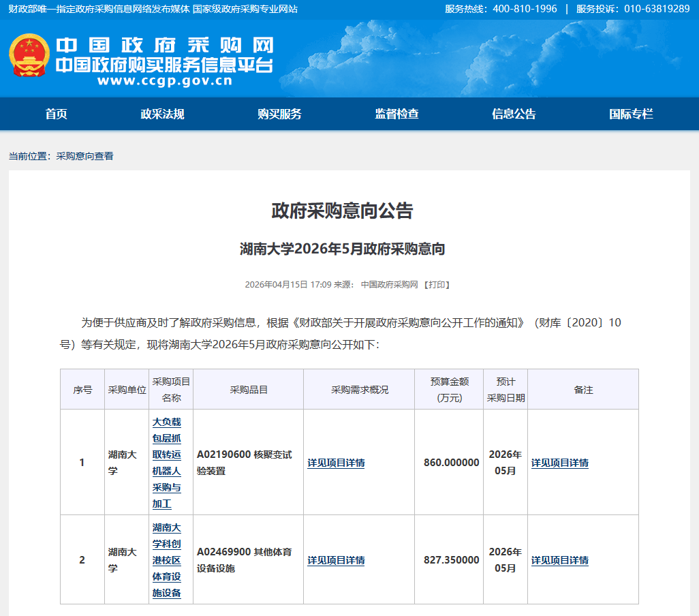Click the 湖南大学2026年5月政府采购意向 subtitle
699x616 pixels.
coord(343,249)
